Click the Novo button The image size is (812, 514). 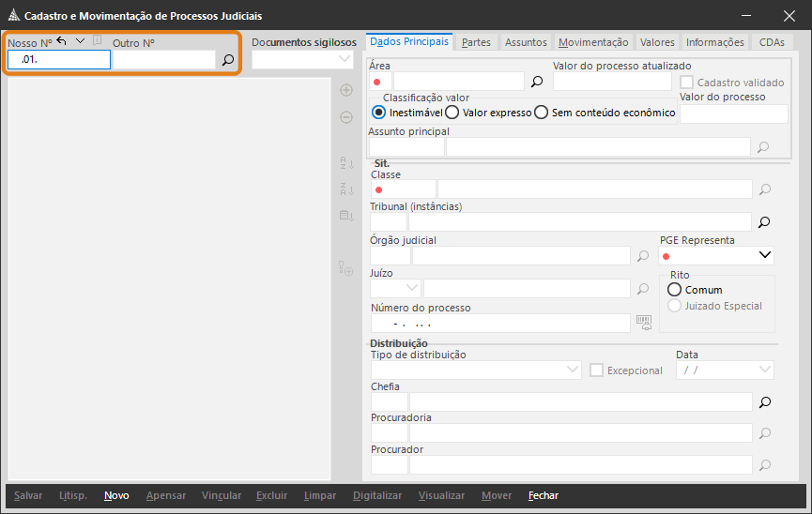(x=116, y=495)
